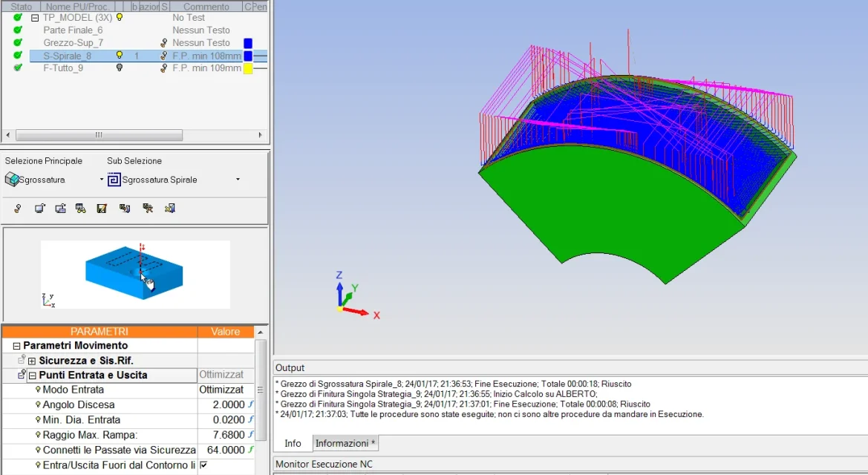Toggle the yellow light bulb for S-Spirale_8
Screen dimensions: 868x475
pyautogui.click(x=119, y=56)
